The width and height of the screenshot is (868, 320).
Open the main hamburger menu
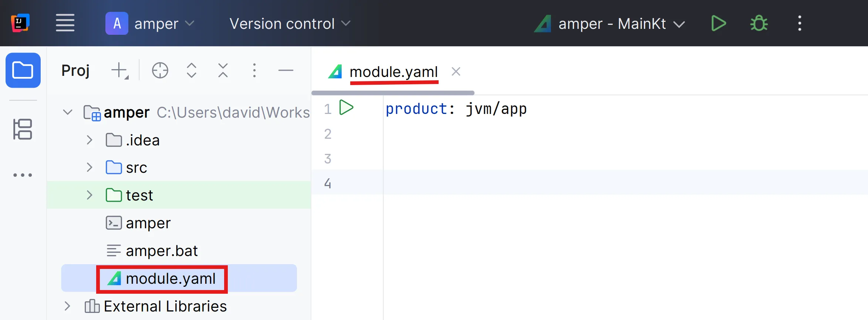click(65, 23)
